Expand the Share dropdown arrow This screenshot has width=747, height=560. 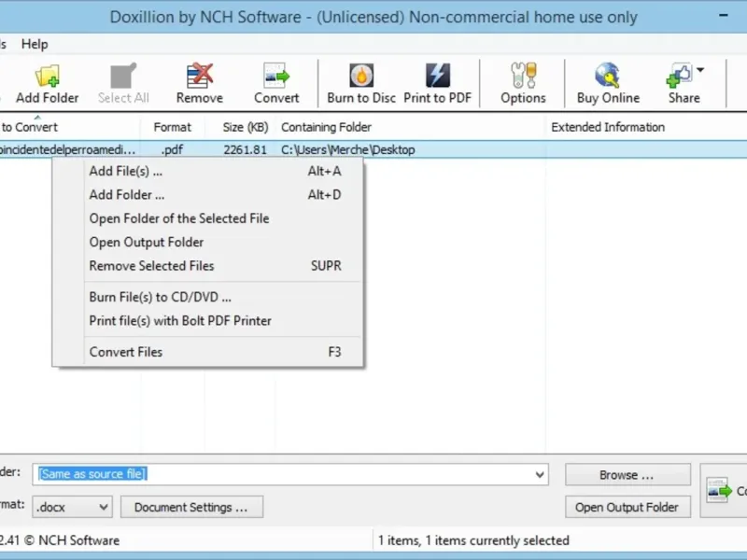699,71
